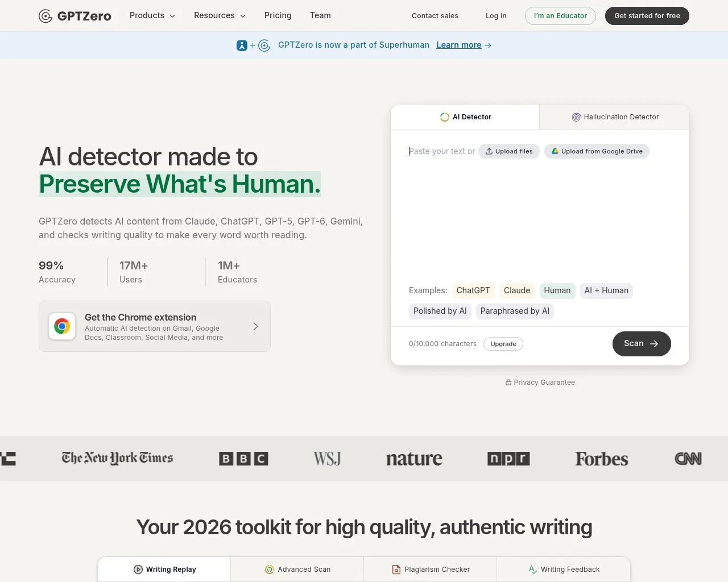The image size is (728, 582).
Task: Load the Paraphrased by AI example
Action: pyautogui.click(x=515, y=311)
